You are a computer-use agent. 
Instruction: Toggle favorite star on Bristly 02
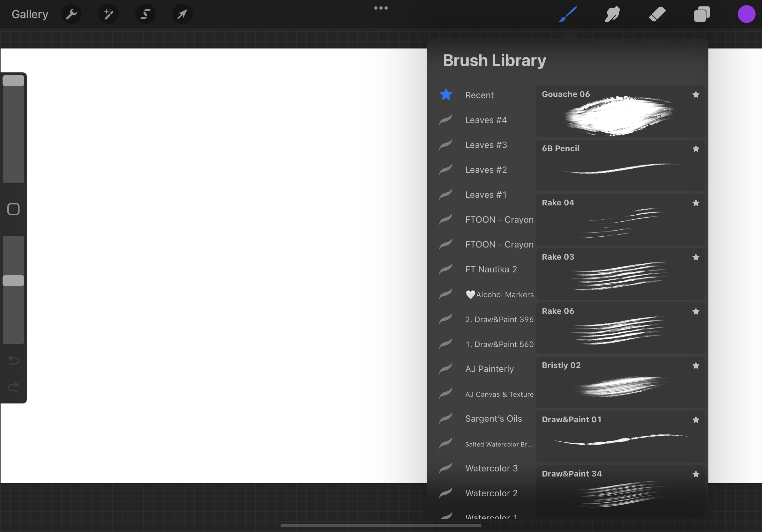[696, 366]
